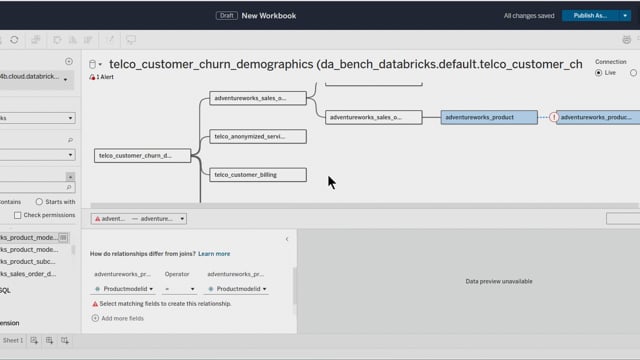Click the sort ascending toolbar icon
The width and height of the screenshot is (640, 360).
click(x=73, y=40)
